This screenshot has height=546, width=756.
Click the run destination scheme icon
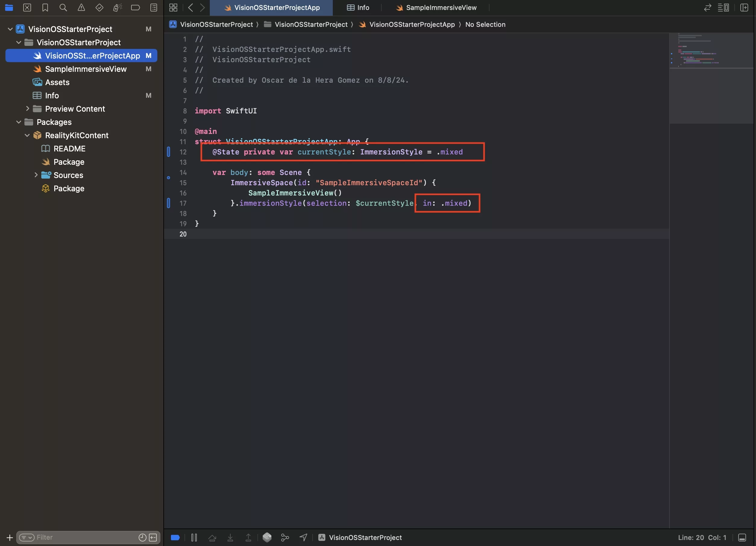point(321,537)
